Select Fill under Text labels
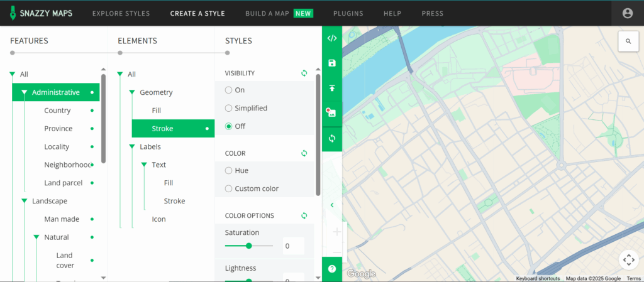Screen dimensions: 644x282 point(169,183)
